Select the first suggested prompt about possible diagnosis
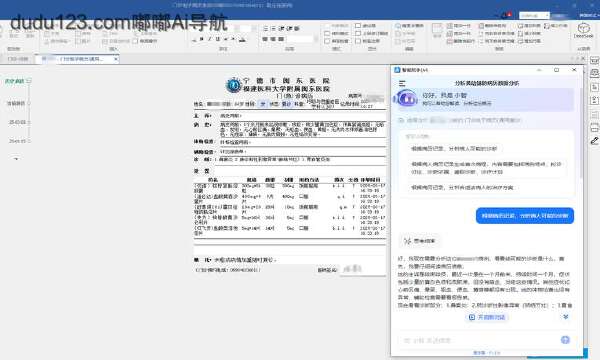Viewport: 600px width, 360px height. coord(454,148)
